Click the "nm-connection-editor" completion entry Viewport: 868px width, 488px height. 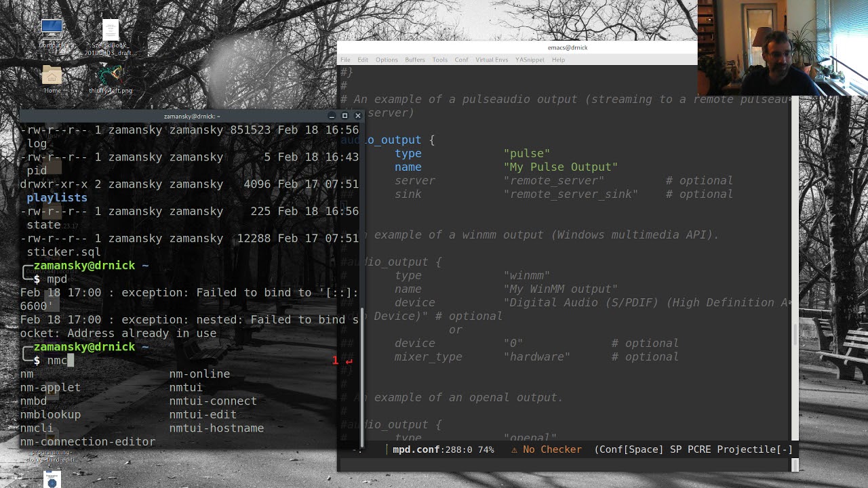pos(87,441)
